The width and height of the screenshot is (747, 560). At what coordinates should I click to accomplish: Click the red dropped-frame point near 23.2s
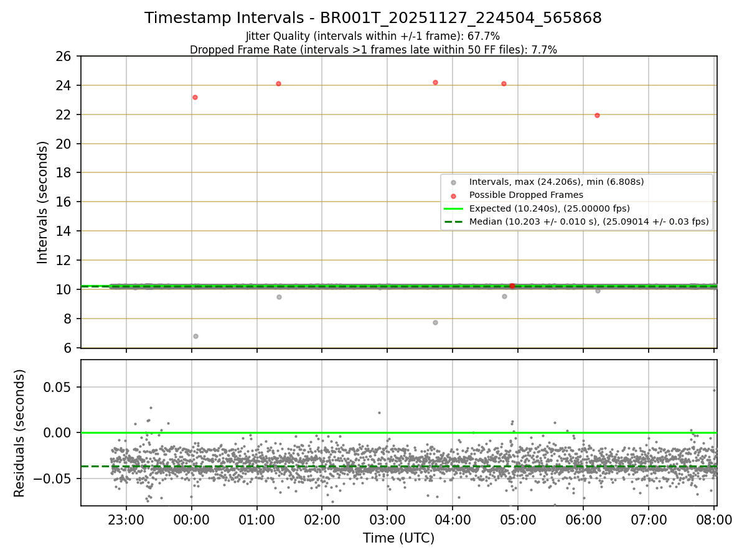[x=195, y=97]
